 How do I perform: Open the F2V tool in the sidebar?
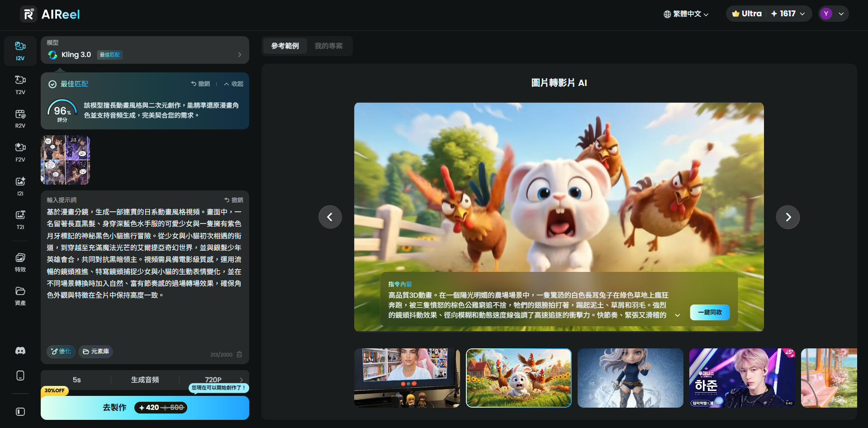click(x=20, y=152)
